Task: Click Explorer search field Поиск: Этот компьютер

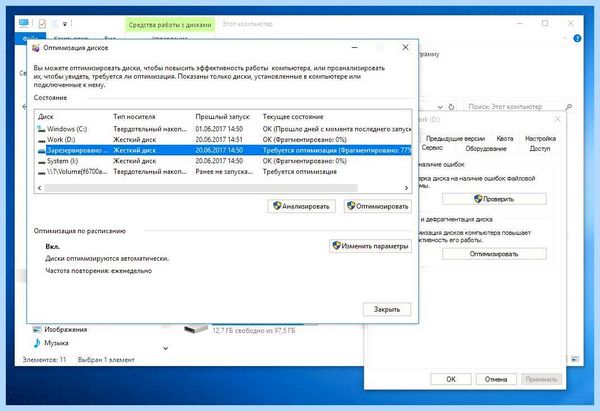Action: tap(514, 107)
